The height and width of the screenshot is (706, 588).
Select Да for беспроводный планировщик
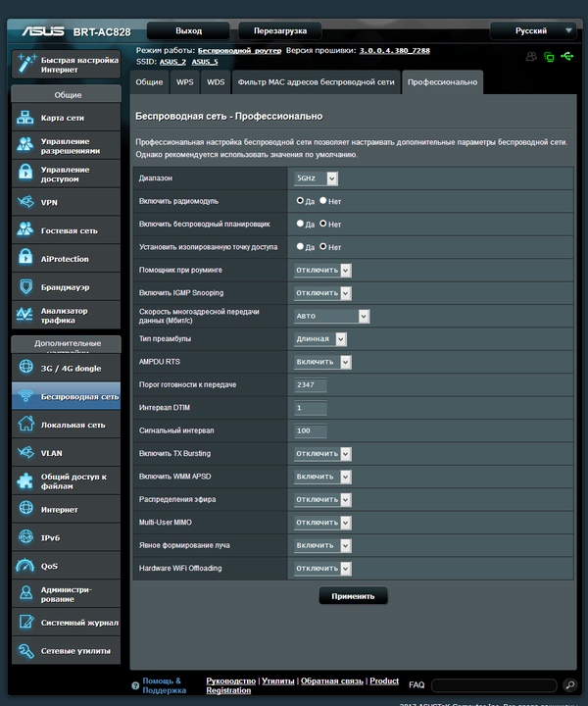point(300,224)
